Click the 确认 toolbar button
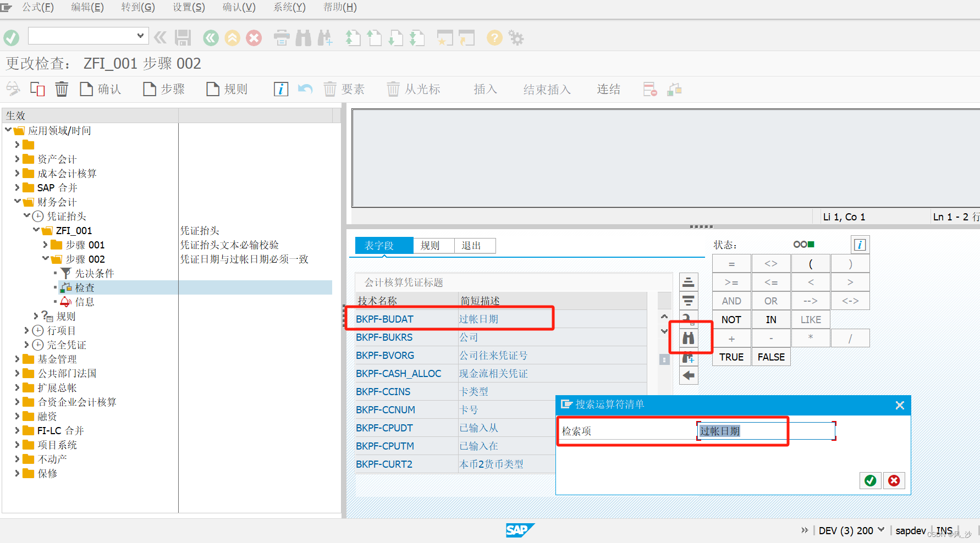 pyautogui.click(x=101, y=89)
